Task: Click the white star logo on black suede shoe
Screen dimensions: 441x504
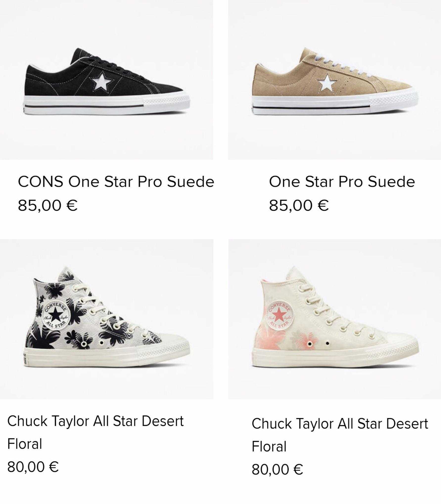Action: (x=102, y=81)
